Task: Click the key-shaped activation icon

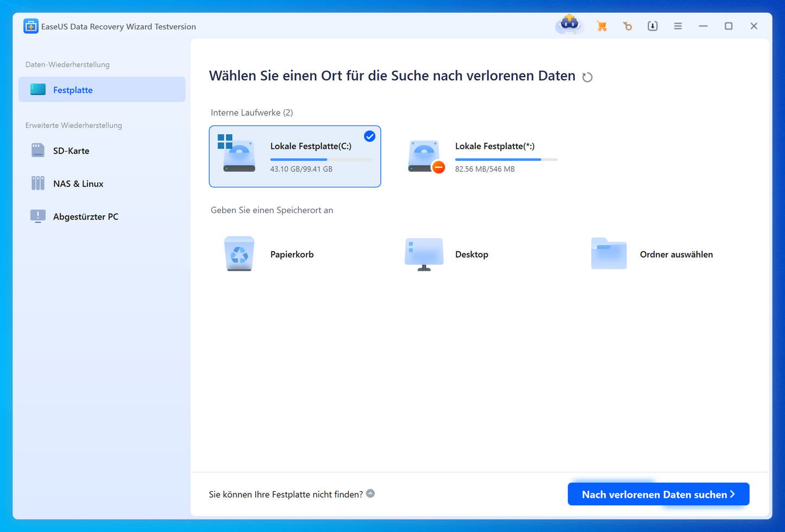Action: 627,26
